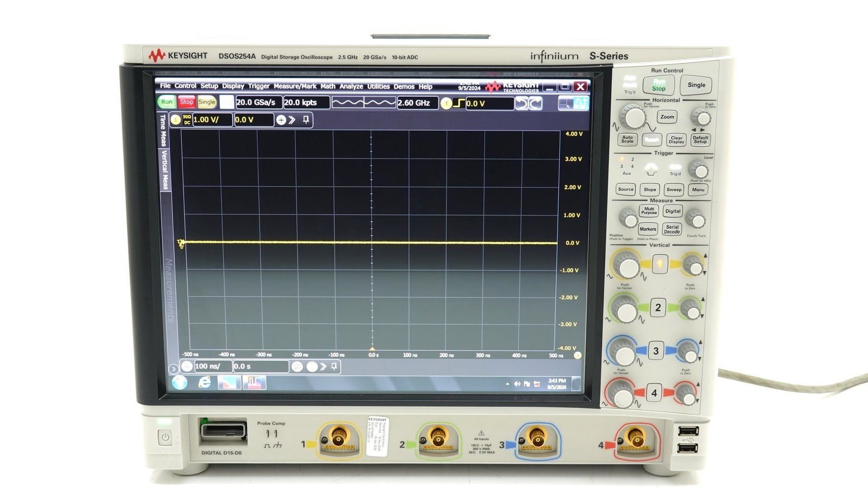Click the channel 1 ground marker on the trace
Screen dimensions: 868x489
[181, 244]
